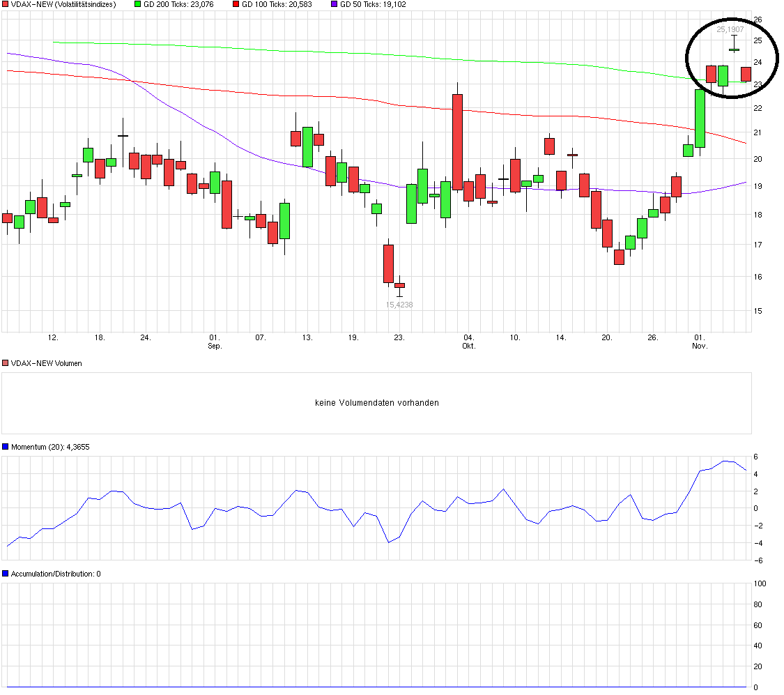This screenshot has width=784, height=695.
Task: Click the '13.' date axis label
Action: click(x=307, y=337)
